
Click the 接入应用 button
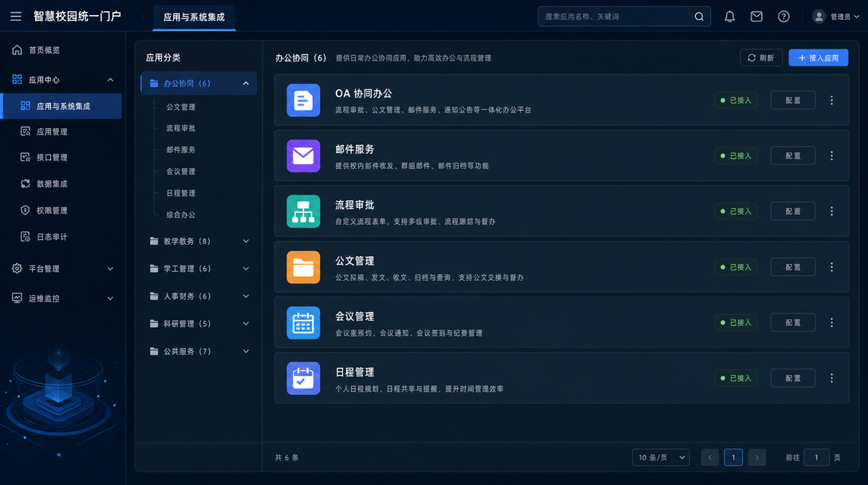pyautogui.click(x=819, y=57)
